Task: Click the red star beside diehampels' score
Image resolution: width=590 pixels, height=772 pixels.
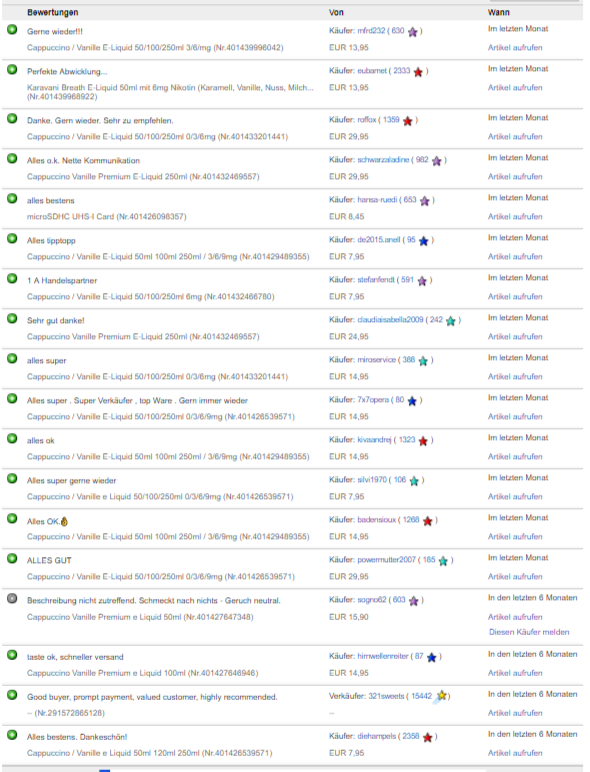Action: click(x=427, y=737)
